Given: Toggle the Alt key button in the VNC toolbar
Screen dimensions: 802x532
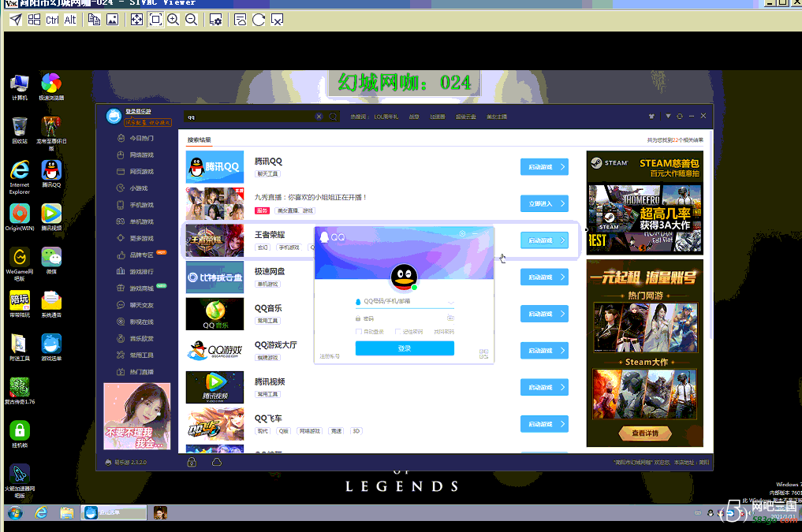Looking at the screenshot, I should pyautogui.click(x=70, y=20).
